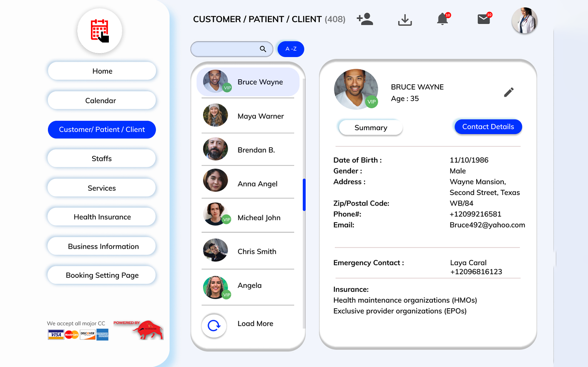Click the phone number +12099216581
This screenshot has width=588, height=367.
click(x=475, y=214)
